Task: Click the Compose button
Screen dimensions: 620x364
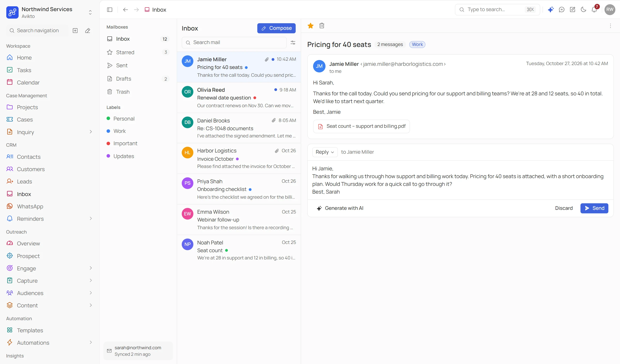Action: click(276, 28)
